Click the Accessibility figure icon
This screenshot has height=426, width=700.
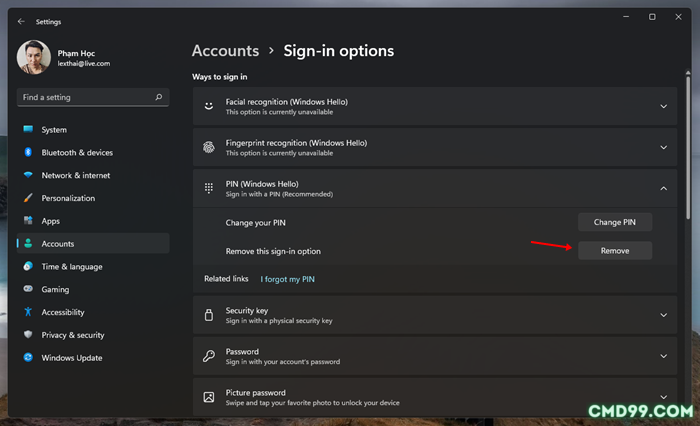click(28, 312)
